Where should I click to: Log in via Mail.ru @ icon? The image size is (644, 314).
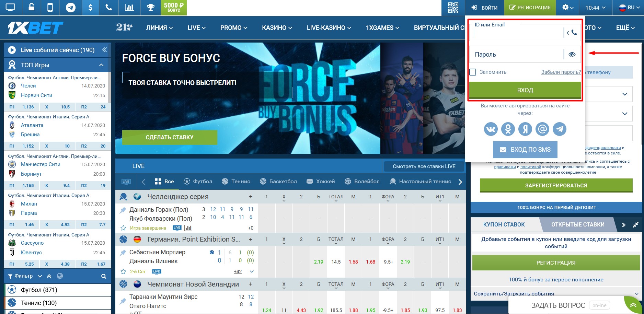point(542,129)
